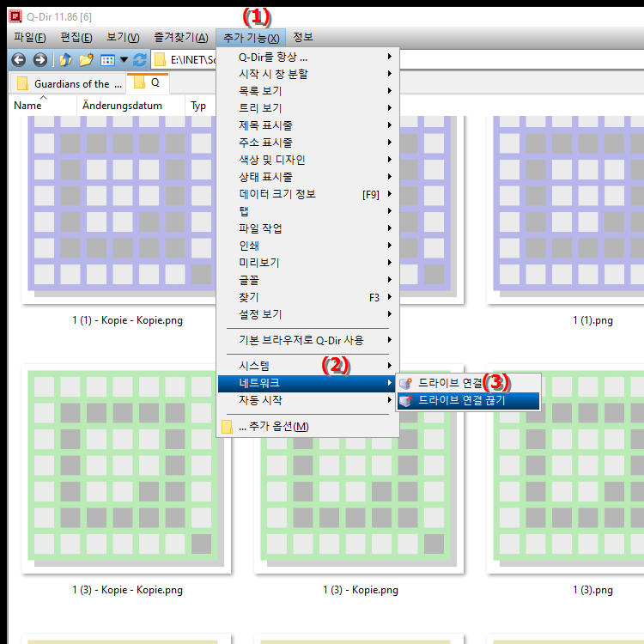Expand the 목록 보기 submenu
The width and height of the screenshot is (644, 644).
coord(308,91)
